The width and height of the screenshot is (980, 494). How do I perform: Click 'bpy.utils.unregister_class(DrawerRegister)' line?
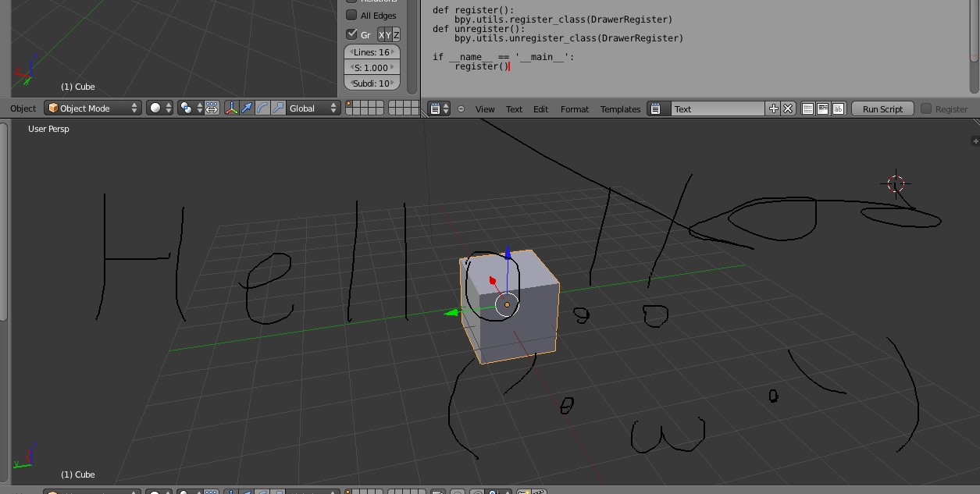click(x=568, y=38)
